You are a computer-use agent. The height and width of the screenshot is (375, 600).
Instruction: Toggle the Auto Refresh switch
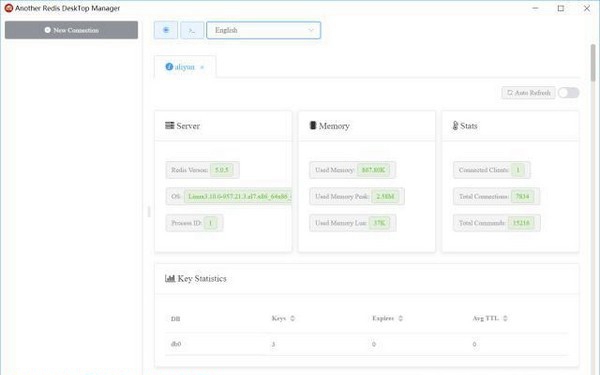click(568, 93)
